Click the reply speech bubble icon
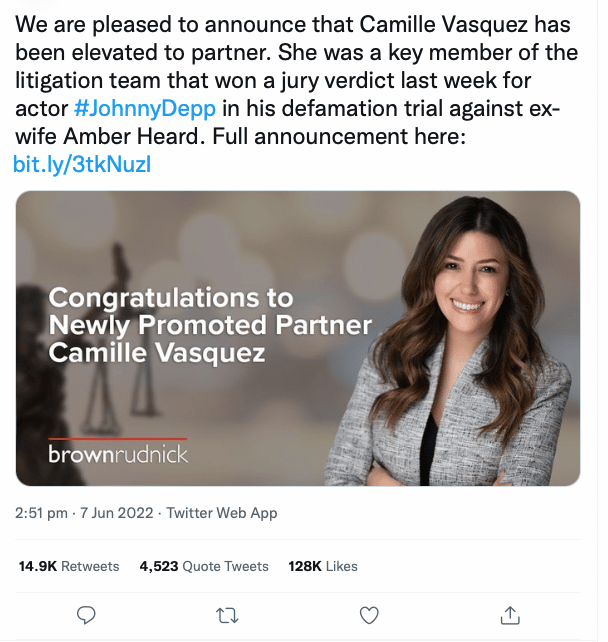608x642 pixels. [86, 613]
